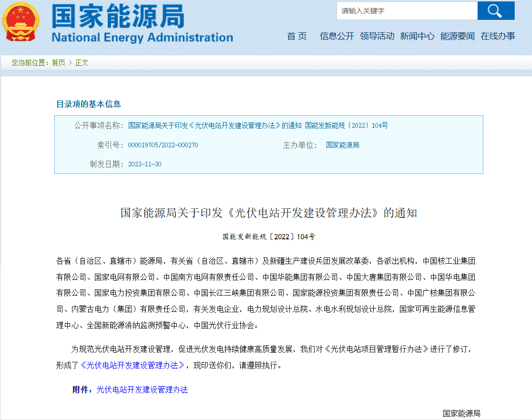Click the national emblem logo

tap(20, 22)
